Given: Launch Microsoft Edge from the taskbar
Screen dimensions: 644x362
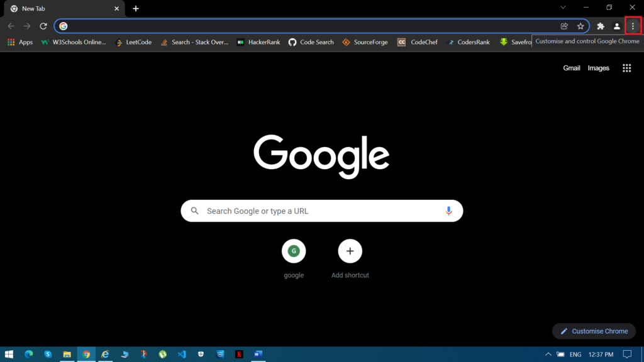Looking at the screenshot, I should pos(28,354).
